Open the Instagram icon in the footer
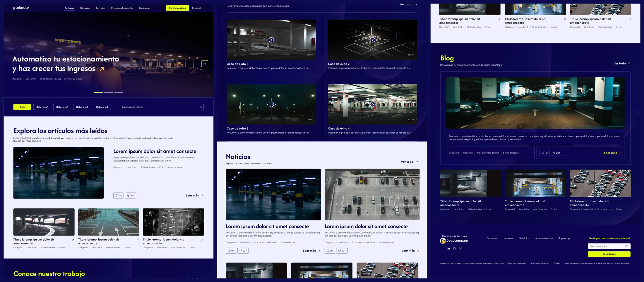The width and height of the screenshot is (644, 282). (454, 249)
